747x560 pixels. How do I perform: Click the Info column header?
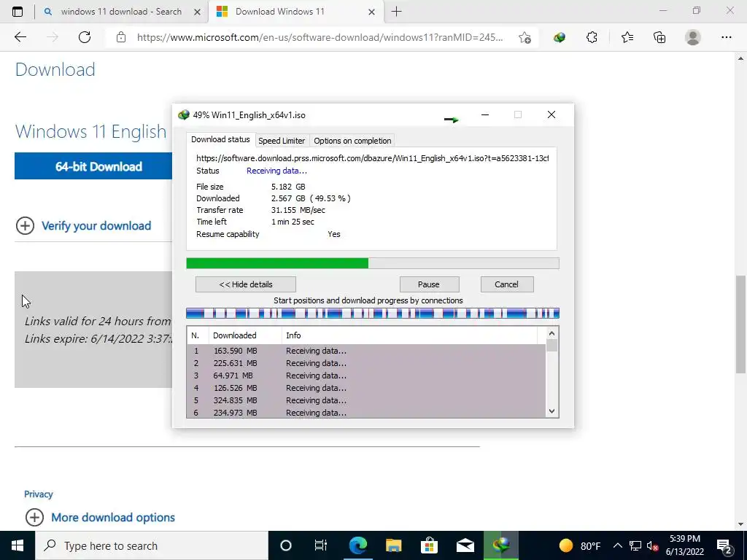click(x=410, y=335)
